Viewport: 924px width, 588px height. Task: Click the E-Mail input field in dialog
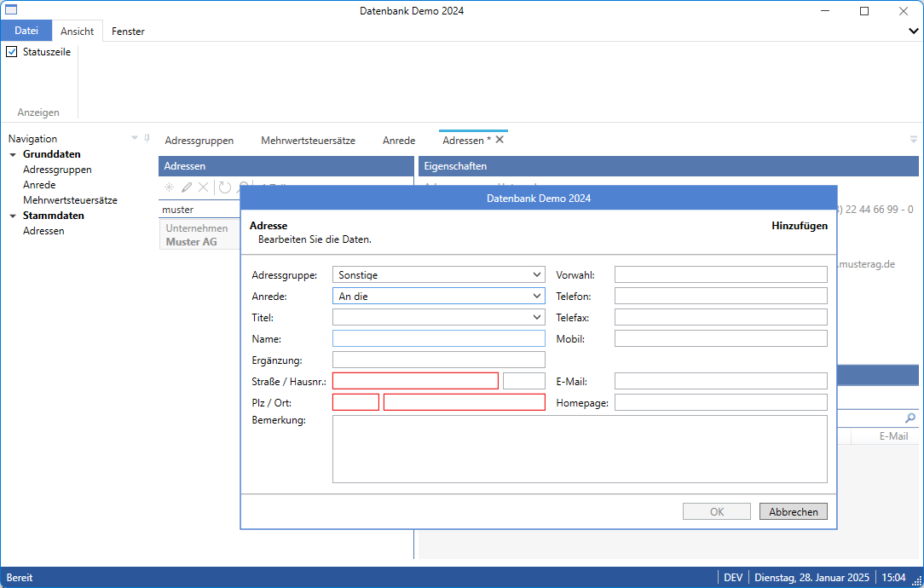pyautogui.click(x=720, y=381)
